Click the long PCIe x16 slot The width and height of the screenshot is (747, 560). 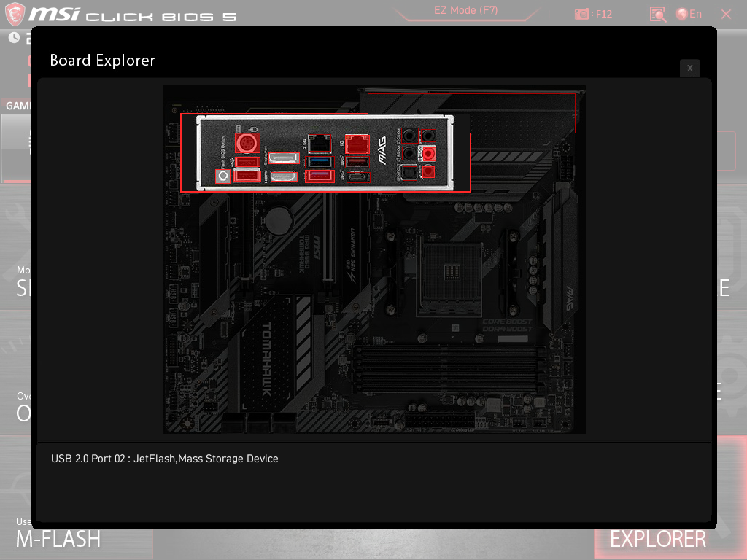tap(327, 237)
